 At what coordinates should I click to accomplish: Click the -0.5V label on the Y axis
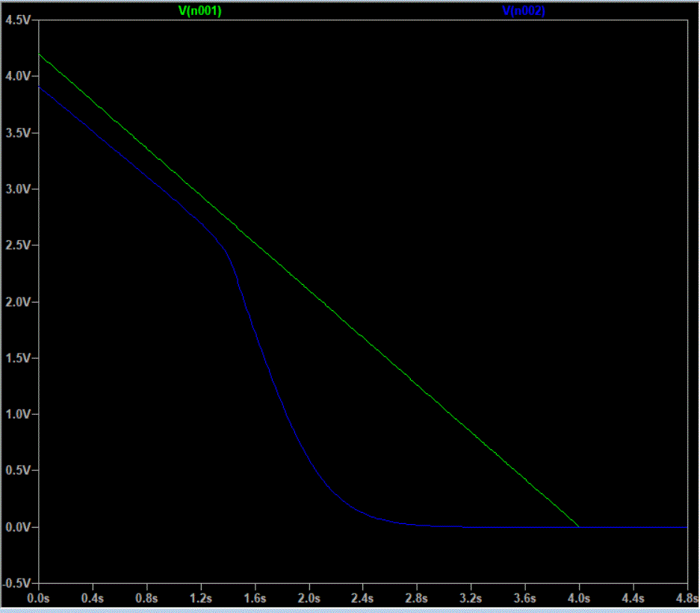pos(16,583)
